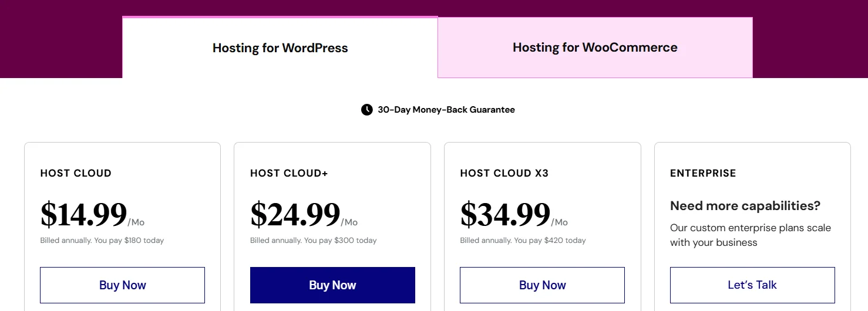Image resolution: width=868 pixels, height=311 pixels.
Task: Click the clock icon beside Money-Back Guarantee
Action: 366,110
